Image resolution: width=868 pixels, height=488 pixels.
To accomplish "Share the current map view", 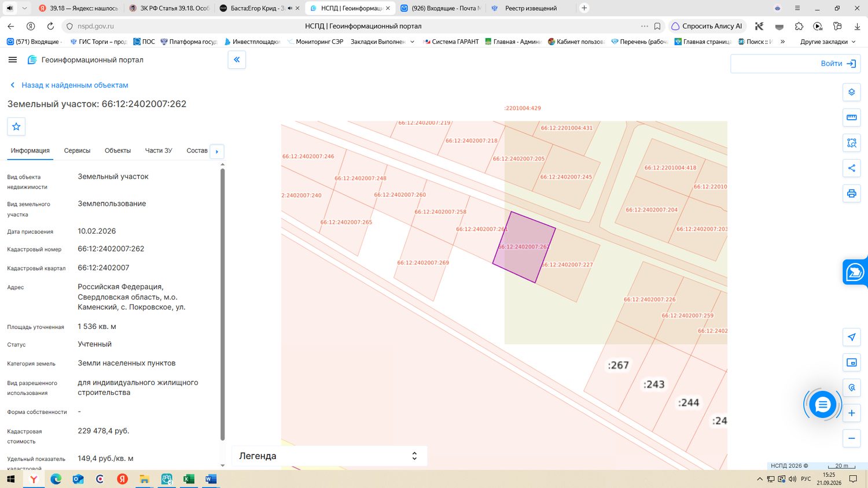I will coord(851,168).
